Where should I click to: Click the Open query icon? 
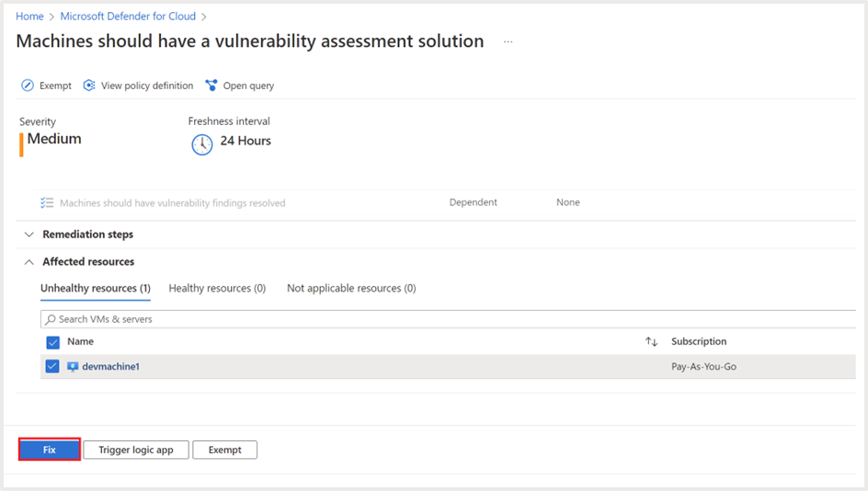click(x=211, y=86)
